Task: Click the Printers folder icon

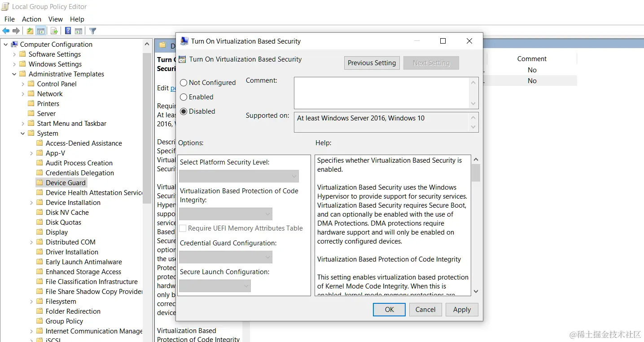Action: point(31,104)
